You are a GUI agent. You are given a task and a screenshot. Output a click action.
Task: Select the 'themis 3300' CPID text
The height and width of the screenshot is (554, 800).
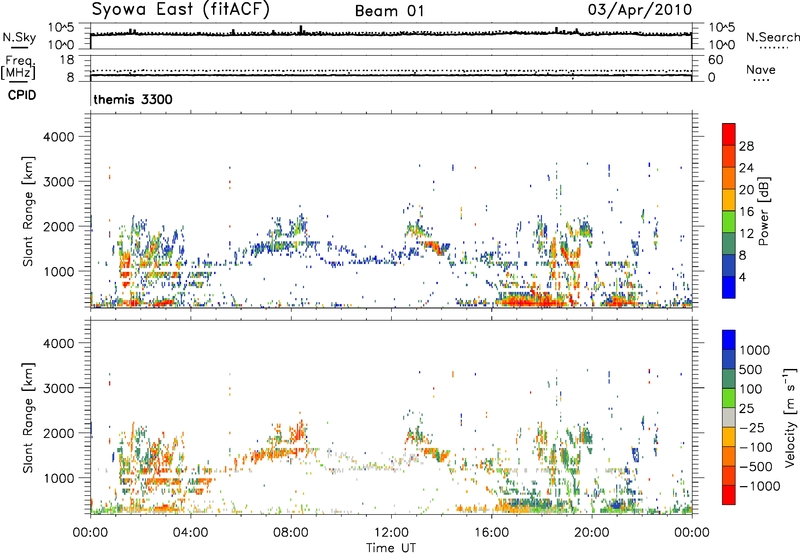[133, 99]
